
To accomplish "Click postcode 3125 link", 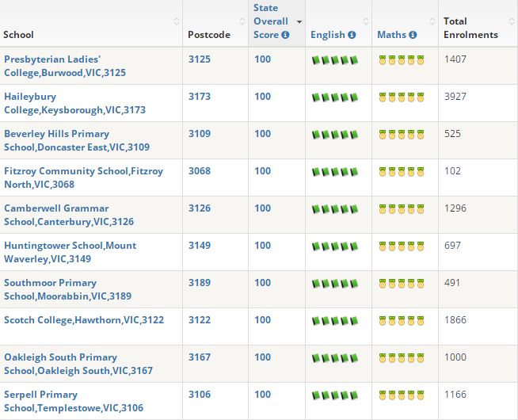I will click(x=200, y=59).
